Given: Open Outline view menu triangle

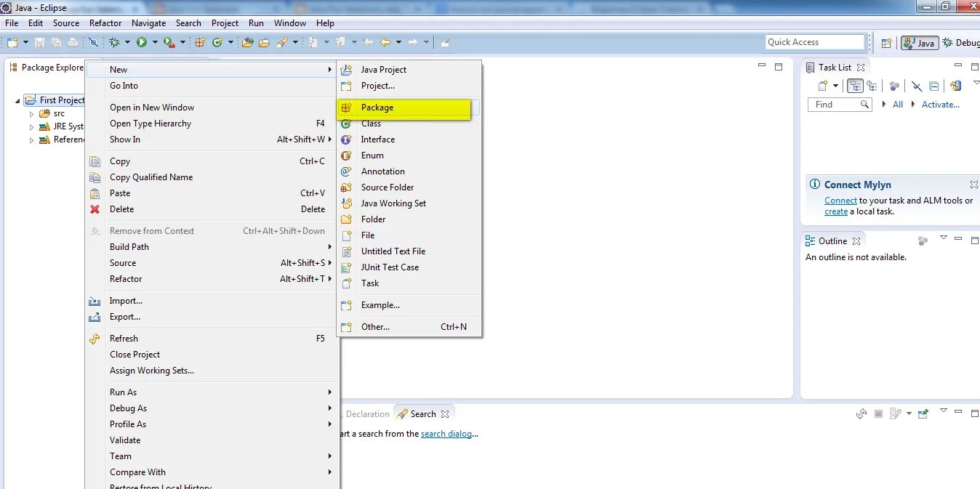Looking at the screenshot, I should pyautogui.click(x=944, y=238).
